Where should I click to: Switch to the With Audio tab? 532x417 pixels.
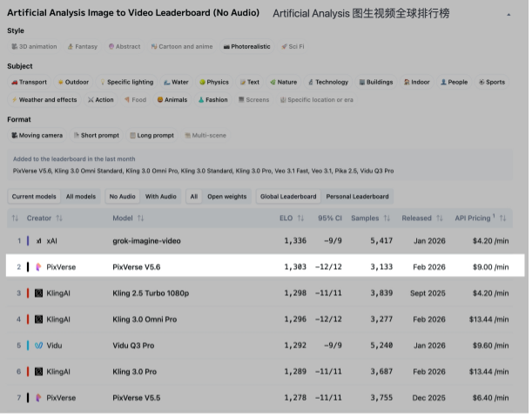(160, 197)
